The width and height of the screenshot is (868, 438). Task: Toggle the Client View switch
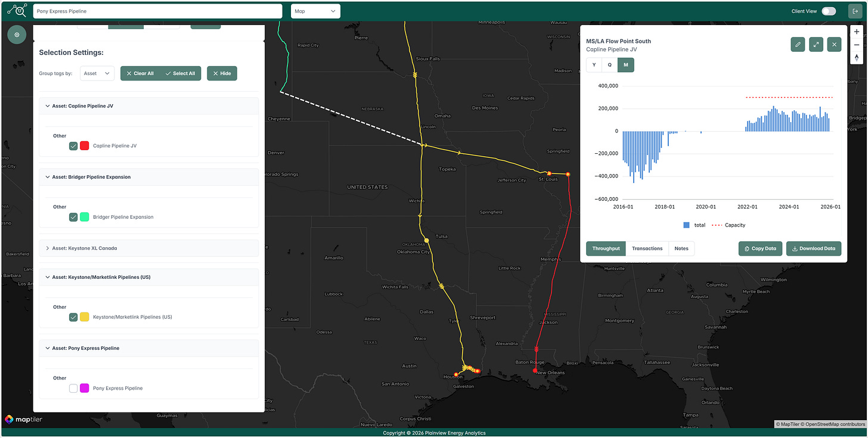point(829,11)
